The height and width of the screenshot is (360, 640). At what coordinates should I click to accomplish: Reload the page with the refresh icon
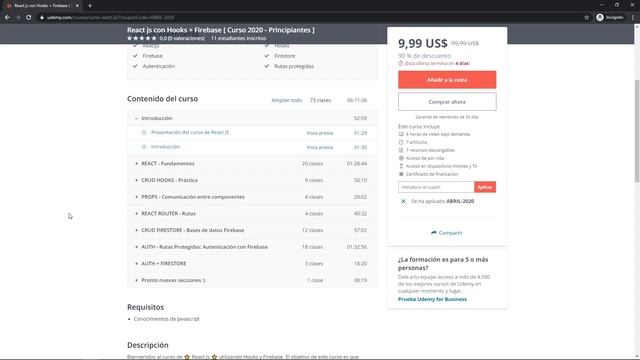point(29,18)
